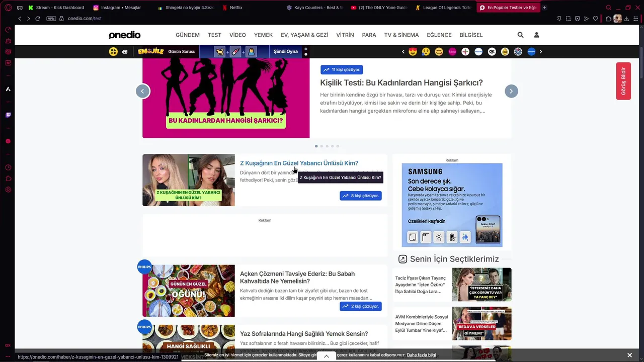Open sidebar settings gear icon
The width and height of the screenshot is (644, 362).
pyautogui.click(x=8, y=190)
